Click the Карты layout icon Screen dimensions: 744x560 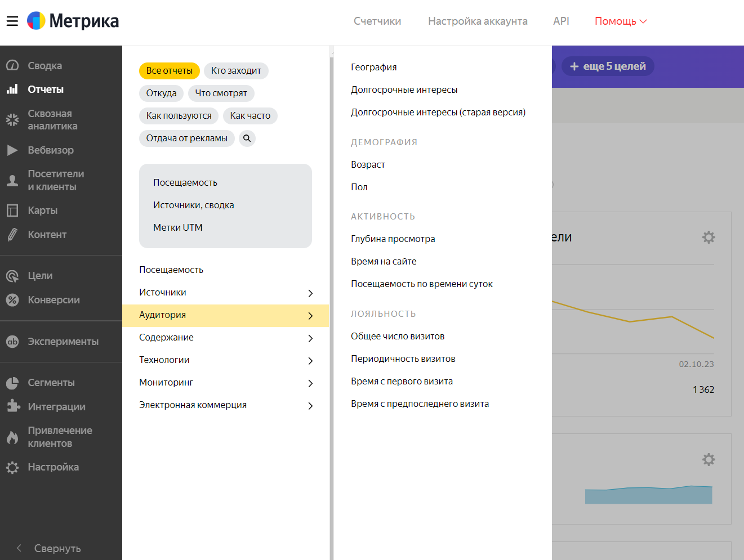pyautogui.click(x=12, y=210)
